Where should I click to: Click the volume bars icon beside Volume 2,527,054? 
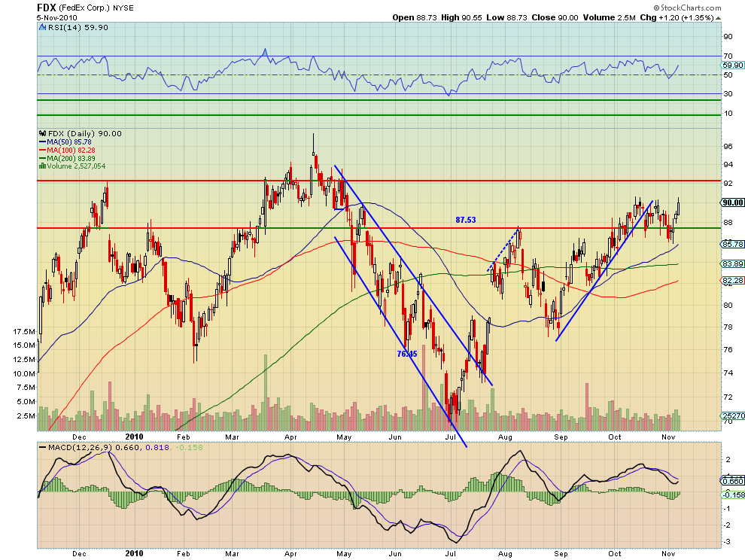tap(43, 166)
